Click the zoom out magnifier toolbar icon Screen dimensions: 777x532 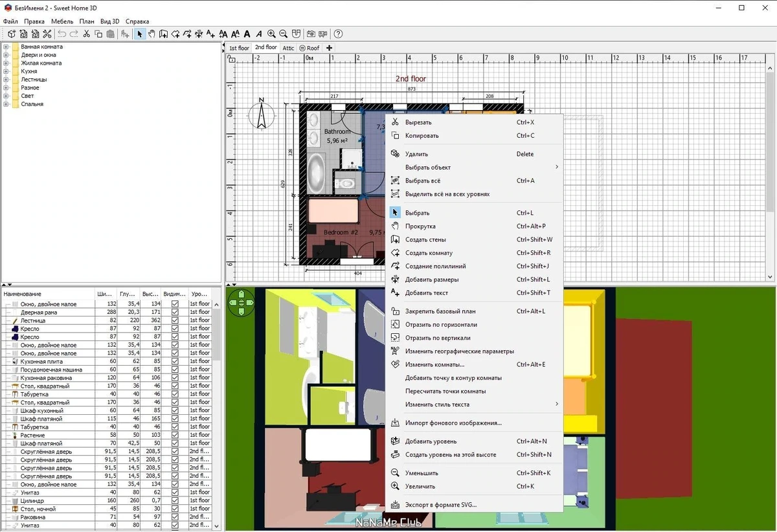pyautogui.click(x=282, y=34)
